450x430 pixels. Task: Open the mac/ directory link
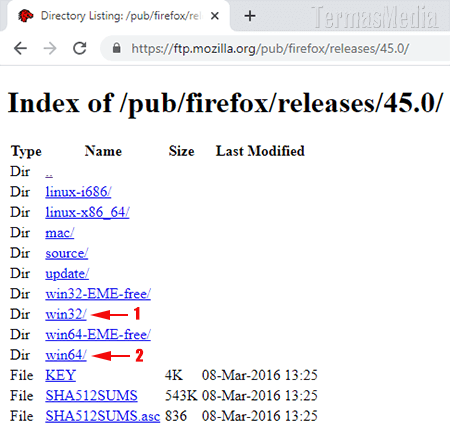[x=60, y=233]
